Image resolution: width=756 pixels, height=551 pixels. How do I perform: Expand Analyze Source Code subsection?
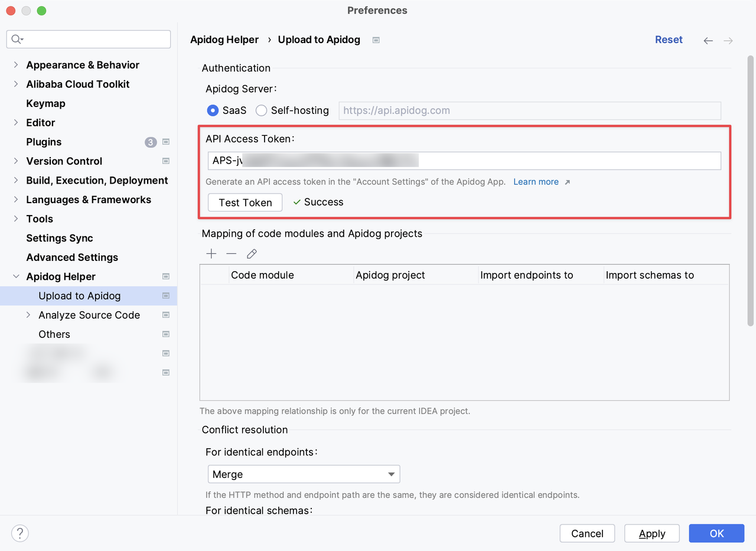[x=28, y=315]
